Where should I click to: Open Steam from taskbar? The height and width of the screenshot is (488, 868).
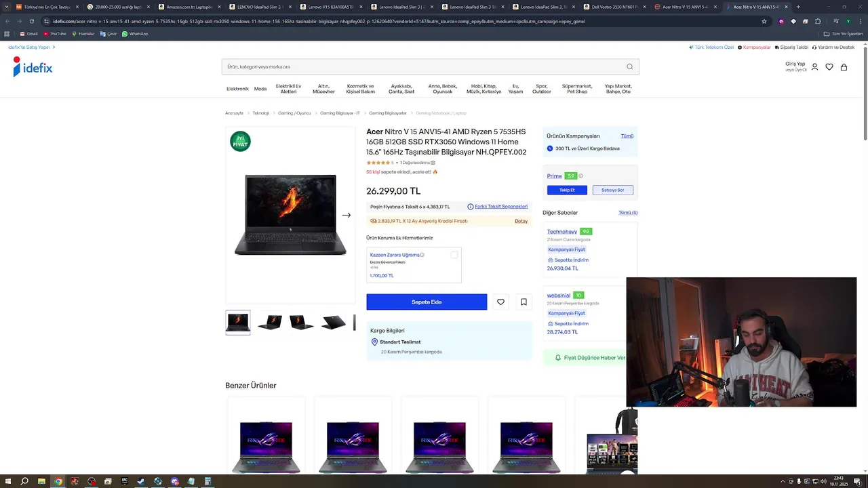click(141, 481)
